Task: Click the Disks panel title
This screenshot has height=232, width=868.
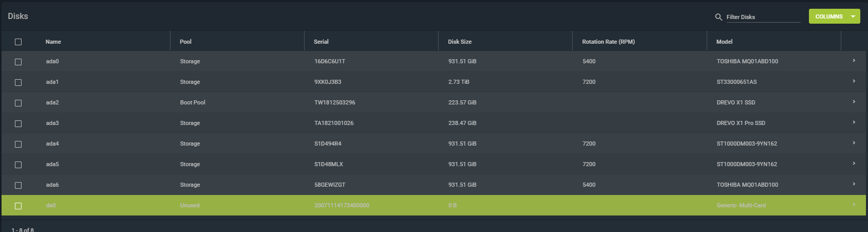Action: (18, 16)
